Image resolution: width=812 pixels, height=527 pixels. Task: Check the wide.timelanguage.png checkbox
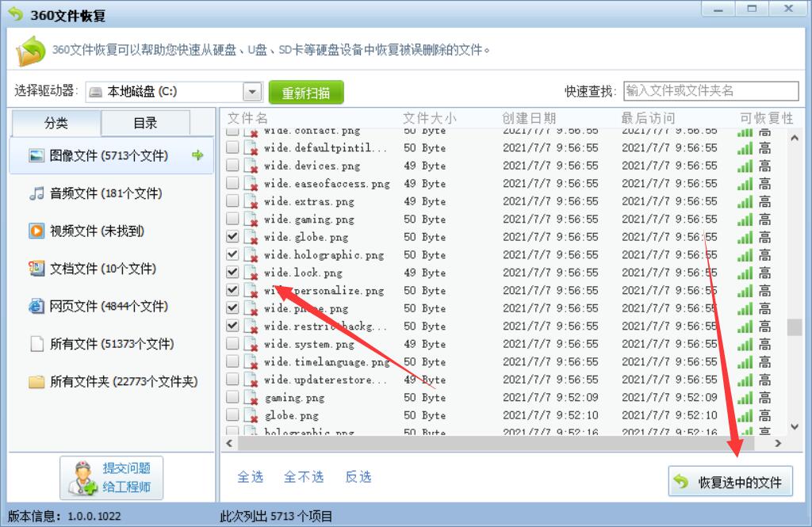(x=232, y=361)
